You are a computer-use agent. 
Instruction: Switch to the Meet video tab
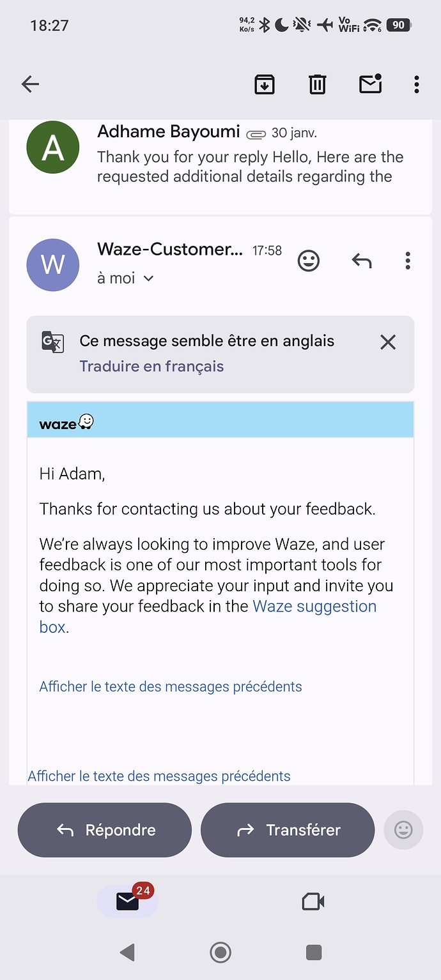tap(313, 901)
